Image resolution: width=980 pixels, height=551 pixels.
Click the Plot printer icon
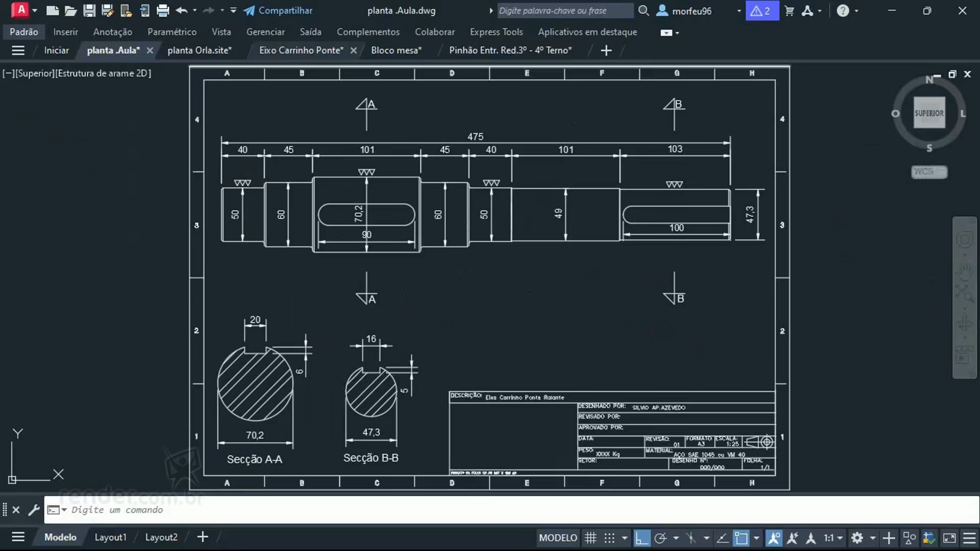click(x=163, y=10)
